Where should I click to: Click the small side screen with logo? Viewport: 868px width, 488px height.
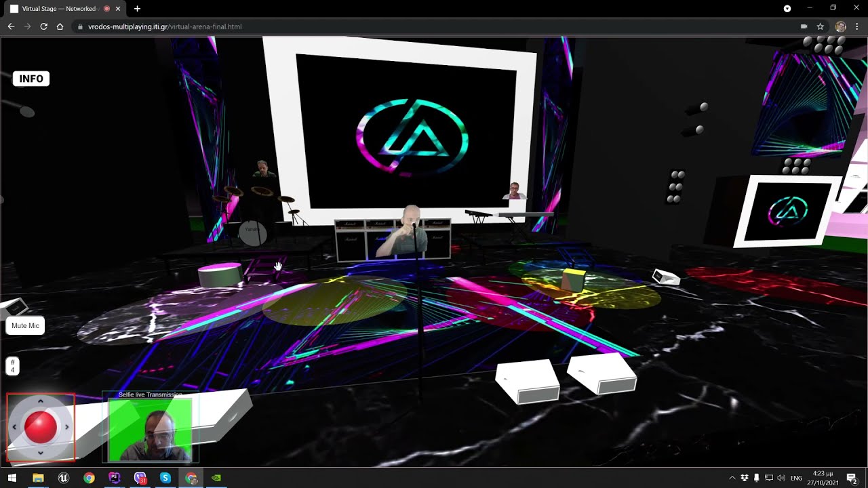pyautogui.click(x=787, y=211)
